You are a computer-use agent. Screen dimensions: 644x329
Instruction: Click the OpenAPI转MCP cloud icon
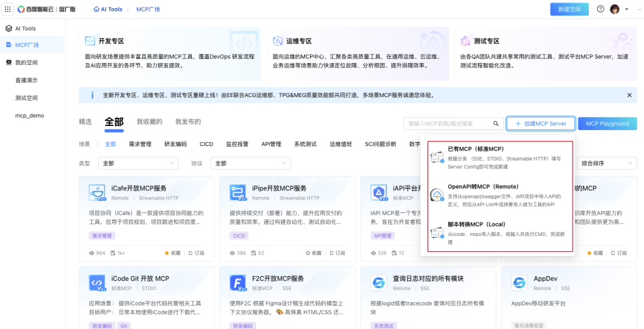(437, 195)
